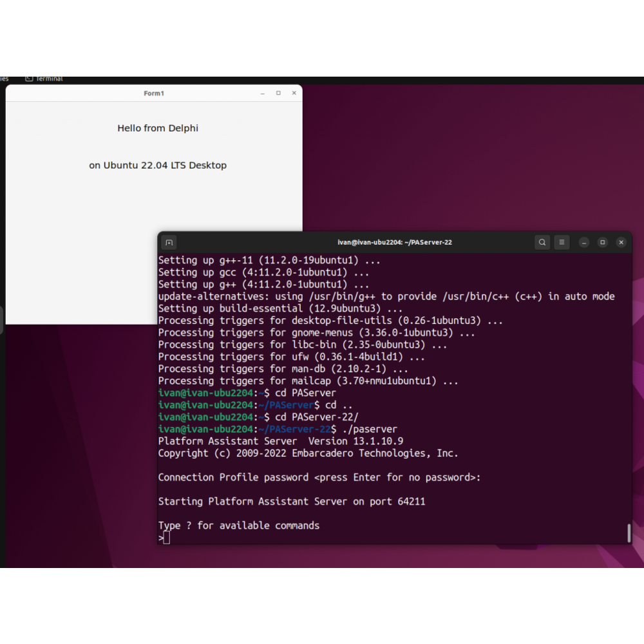Minimize the terminal window
This screenshot has width=644, height=644.
click(x=584, y=243)
